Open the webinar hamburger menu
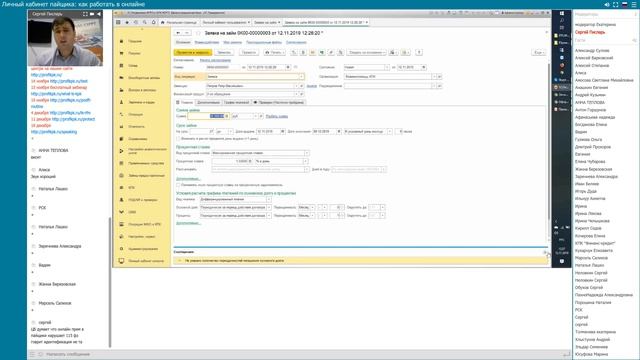 [634, 4]
